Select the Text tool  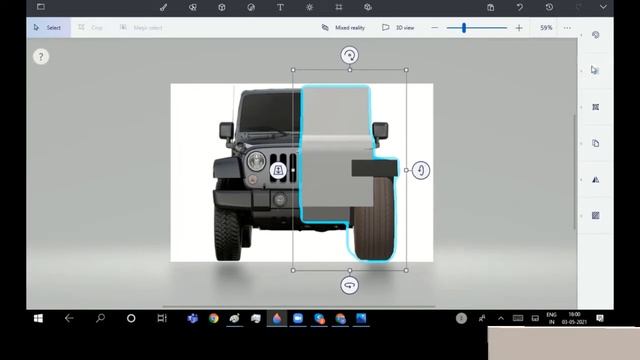tap(280, 7)
